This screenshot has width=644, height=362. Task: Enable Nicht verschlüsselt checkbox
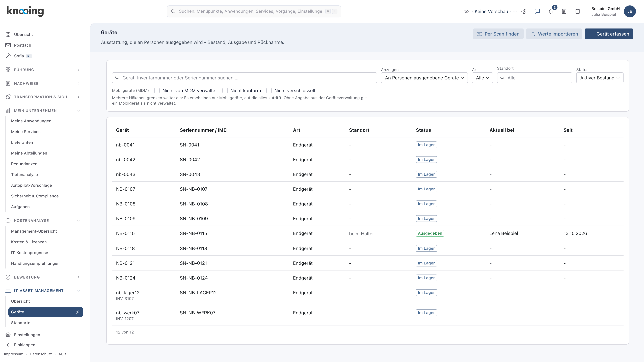tap(269, 90)
